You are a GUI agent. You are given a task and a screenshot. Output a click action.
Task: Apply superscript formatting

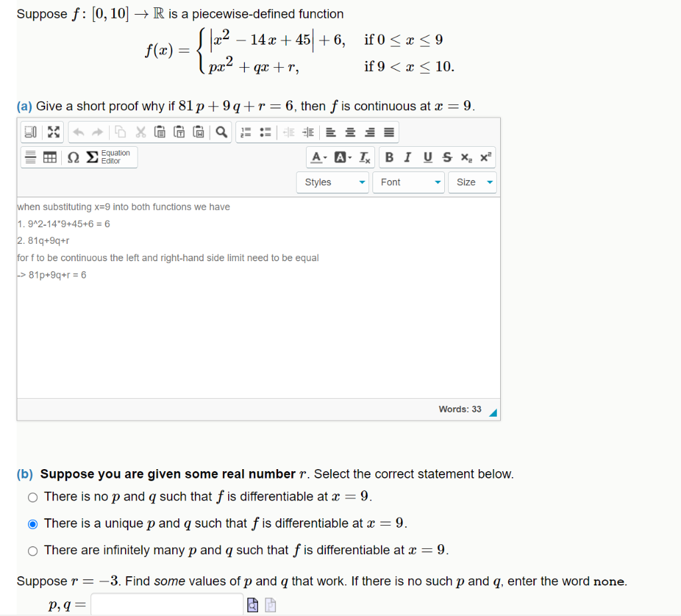[x=485, y=157]
